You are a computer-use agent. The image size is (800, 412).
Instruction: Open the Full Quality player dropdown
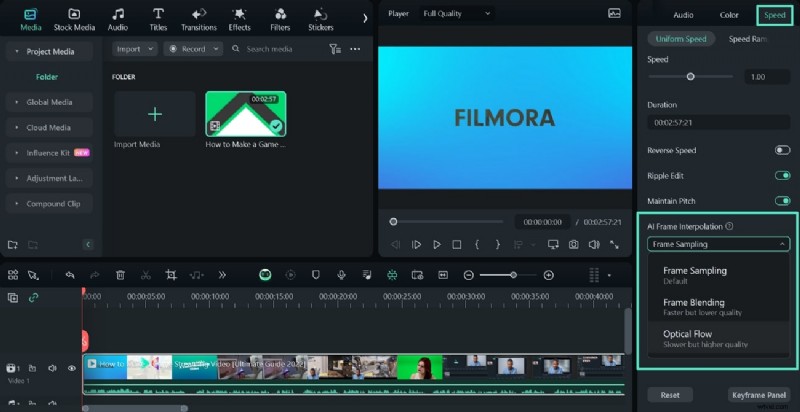(x=457, y=14)
